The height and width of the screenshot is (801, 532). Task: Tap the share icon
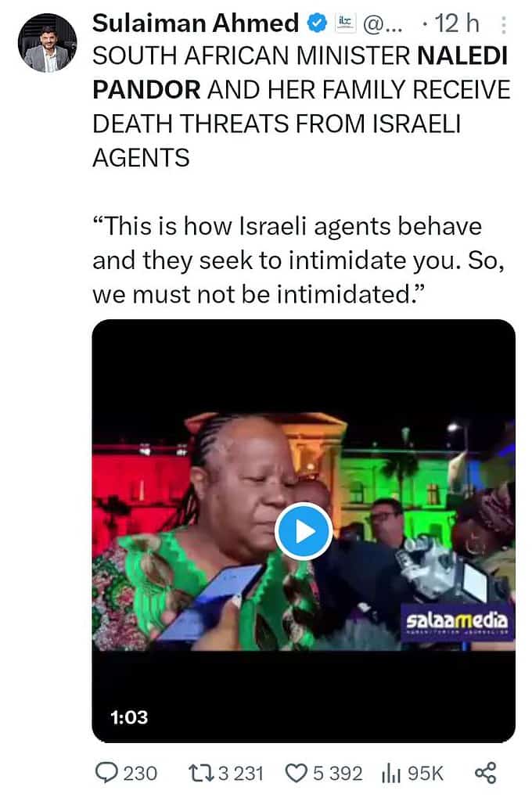click(486, 772)
